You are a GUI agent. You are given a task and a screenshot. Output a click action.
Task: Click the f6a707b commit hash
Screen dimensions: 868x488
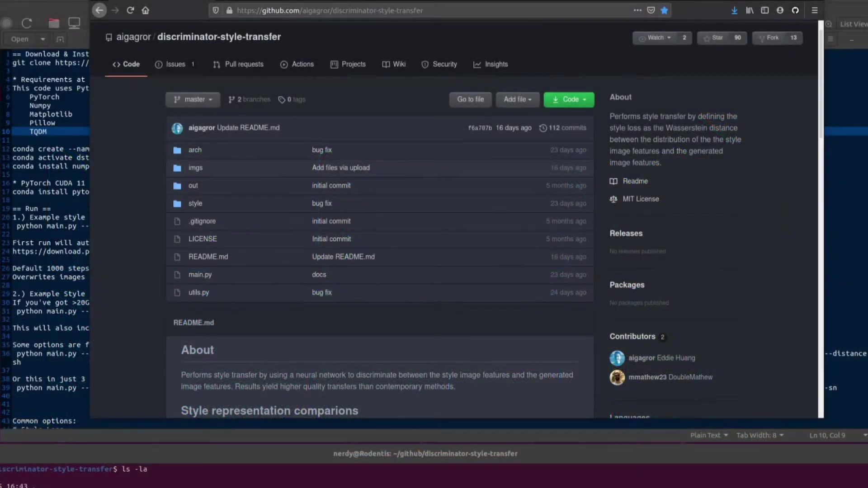click(x=480, y=128)
